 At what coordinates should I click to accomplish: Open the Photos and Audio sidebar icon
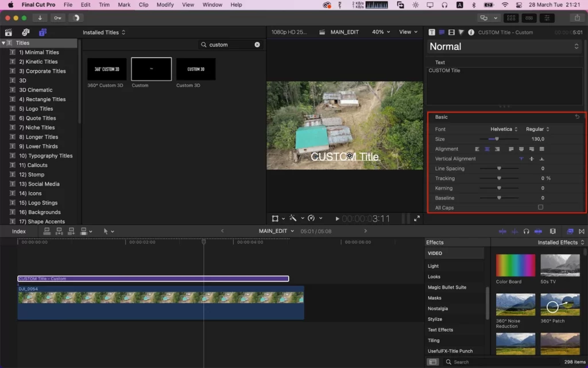[x=25, y=32]
